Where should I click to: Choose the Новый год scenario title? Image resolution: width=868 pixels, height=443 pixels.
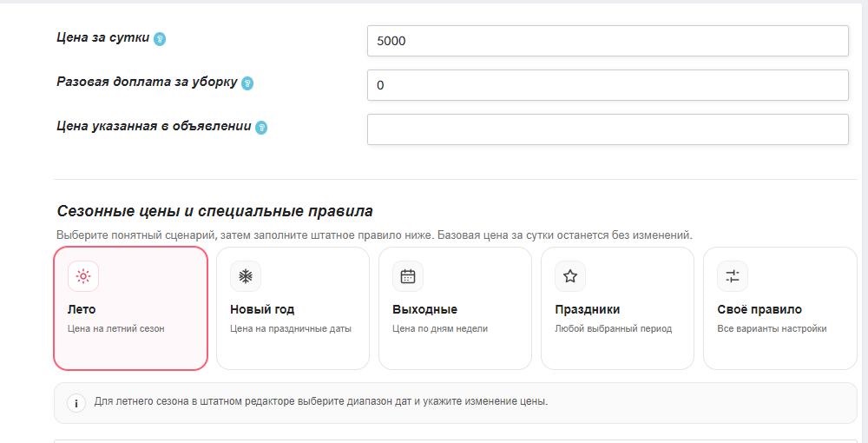pos(262,309)
